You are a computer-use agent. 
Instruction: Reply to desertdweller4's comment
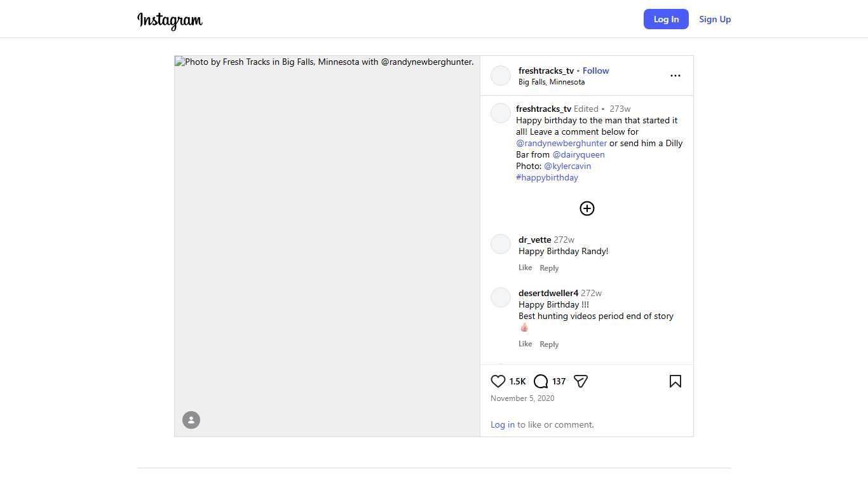pos(549,344)
